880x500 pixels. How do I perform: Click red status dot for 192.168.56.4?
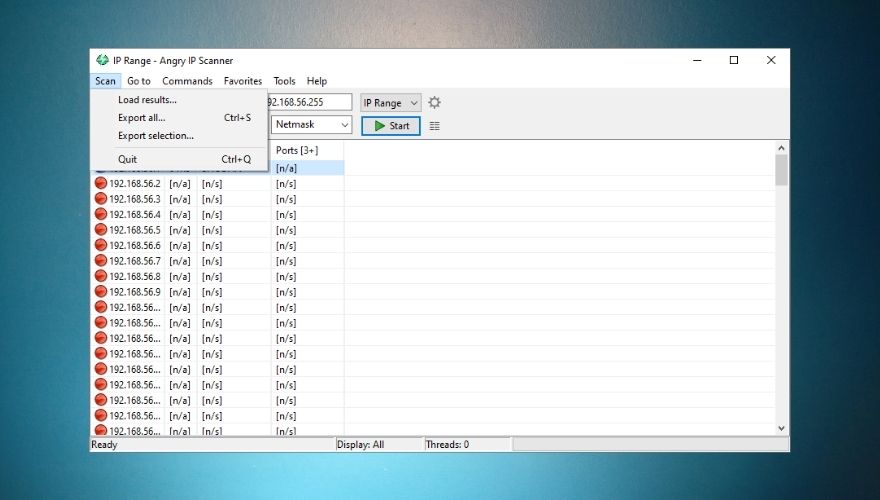[x=100, y=214]
